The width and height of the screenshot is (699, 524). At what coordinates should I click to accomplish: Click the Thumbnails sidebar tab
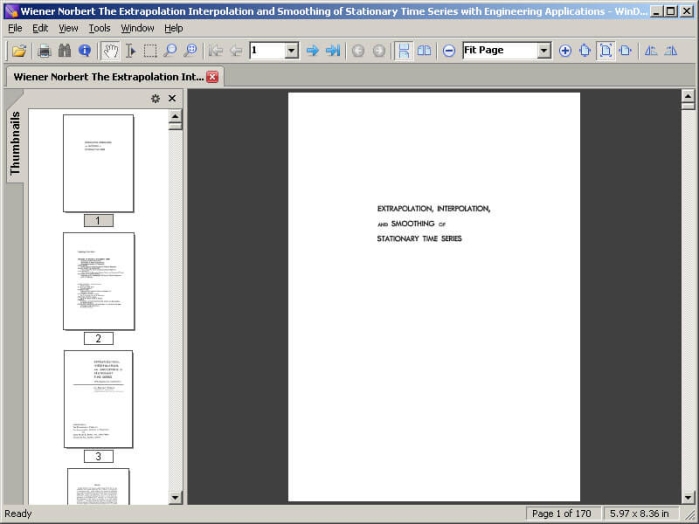point(15,143)
